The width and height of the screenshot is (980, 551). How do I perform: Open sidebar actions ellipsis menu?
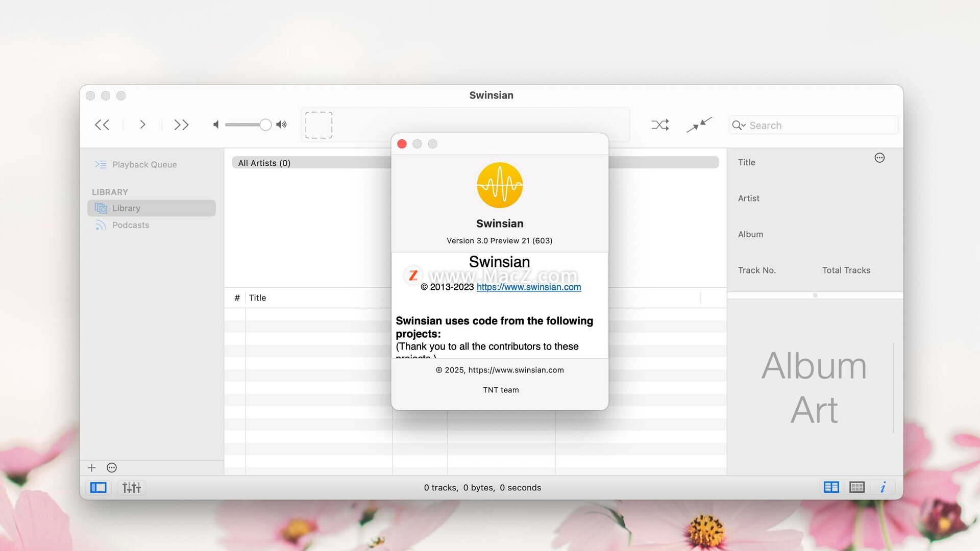[x=112, y=468]
